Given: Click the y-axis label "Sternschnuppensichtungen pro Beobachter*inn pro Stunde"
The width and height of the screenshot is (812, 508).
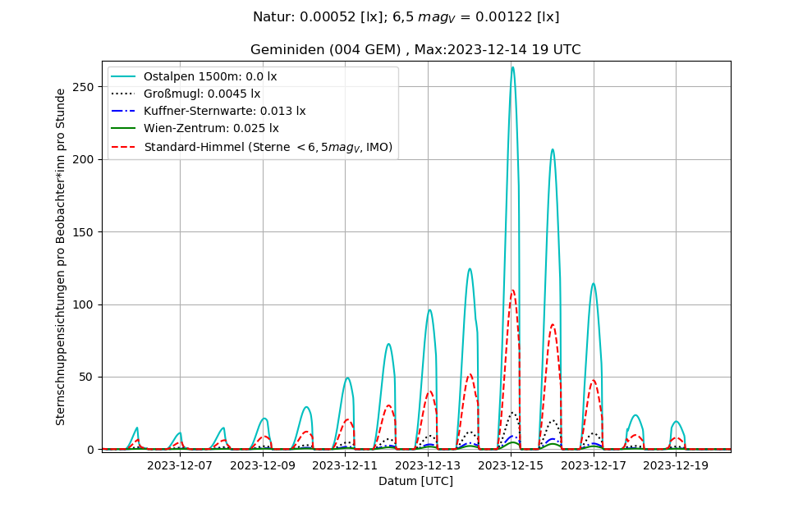Looking at the screenshot, I should click(x=61, y=257).
